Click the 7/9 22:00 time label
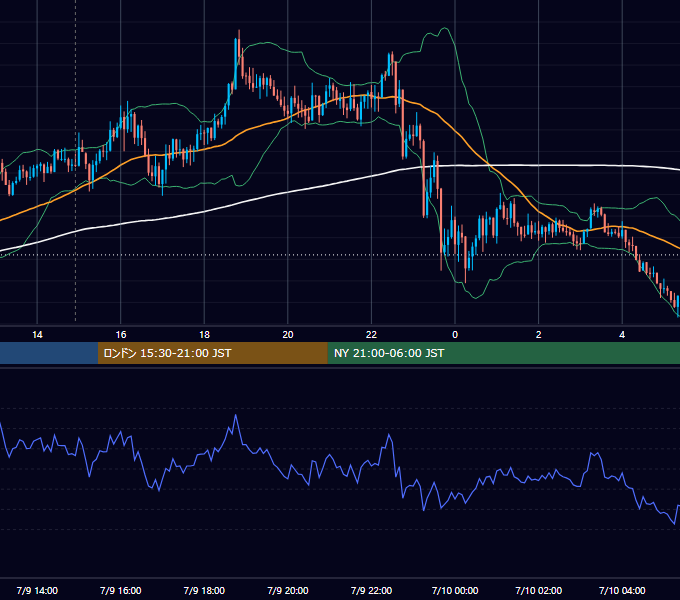This screenshot has width=680, height=600. coord(371,590)
